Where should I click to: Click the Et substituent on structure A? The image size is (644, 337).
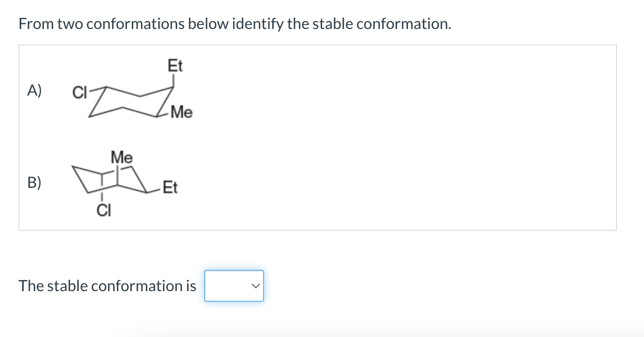175,66
